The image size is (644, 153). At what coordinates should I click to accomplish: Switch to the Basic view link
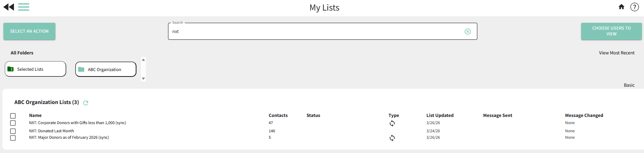pyautogui.click(x=629, y=85)
